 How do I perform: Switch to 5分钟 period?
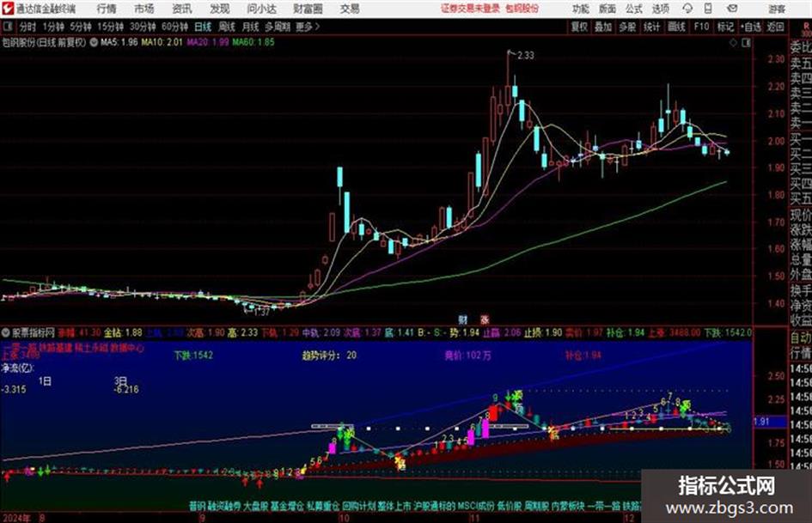[x=80, y=27]
